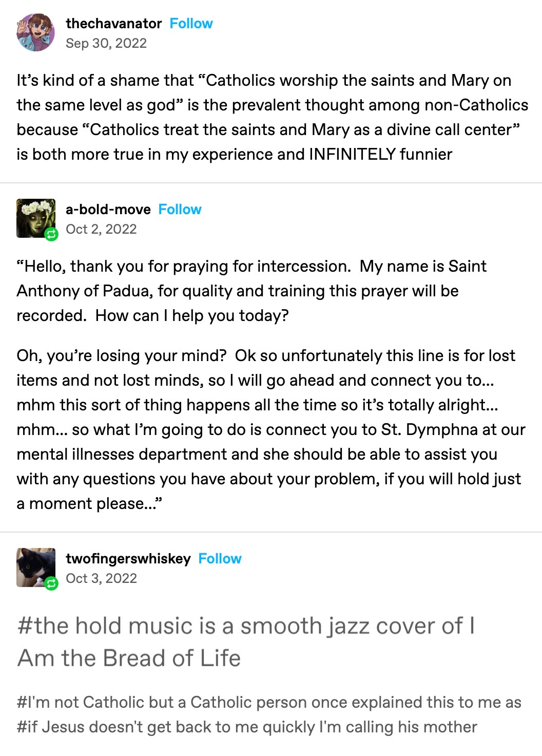This screenshot has width=542, height=756.
Task: Click the "#I'm not Catholic" tag
Action: click(268, 702)
